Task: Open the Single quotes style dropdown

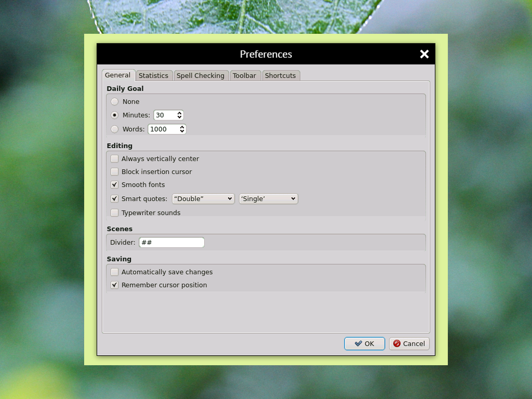Action: (268, 199)
